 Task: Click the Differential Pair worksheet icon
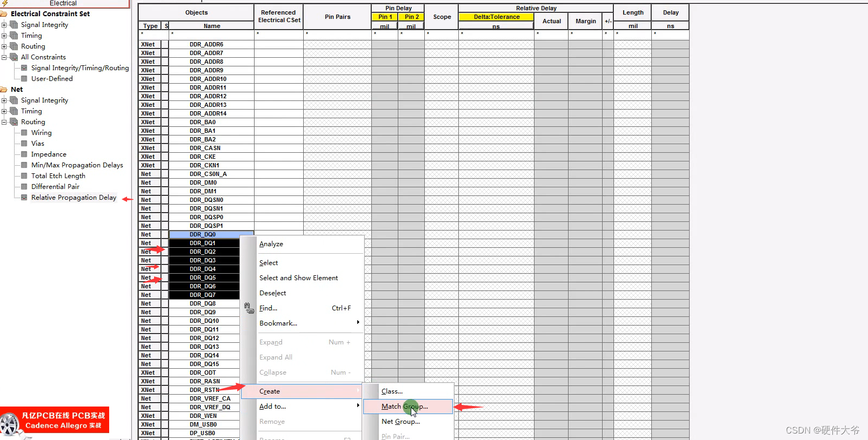tap(24, 187)
